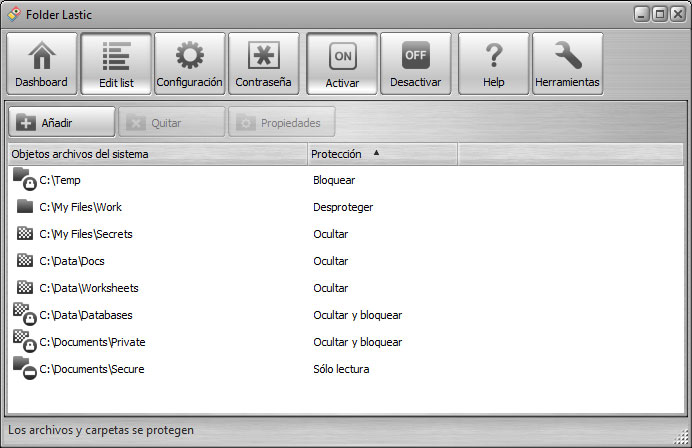Switch to the Edit list view

[116, 64]
